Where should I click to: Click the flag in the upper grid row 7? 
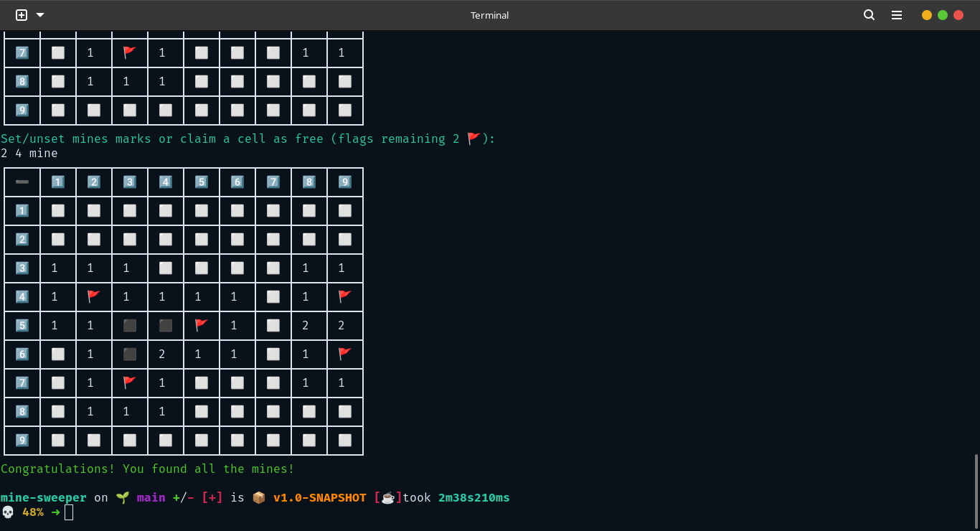tap(130, 52)
